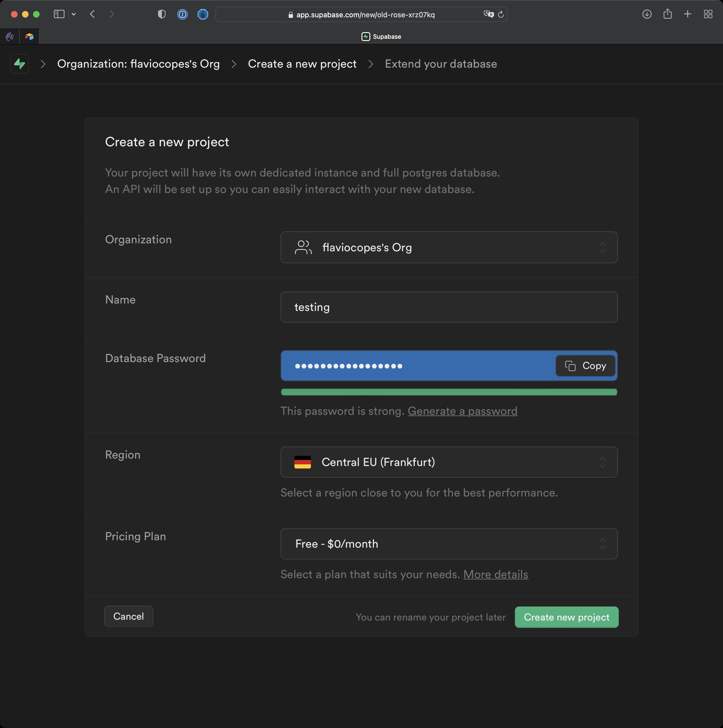Go to Organization: flaviocopes's Org breadcrumb
Viewport: 723px width, 728px height.
[x=138, y=64]
